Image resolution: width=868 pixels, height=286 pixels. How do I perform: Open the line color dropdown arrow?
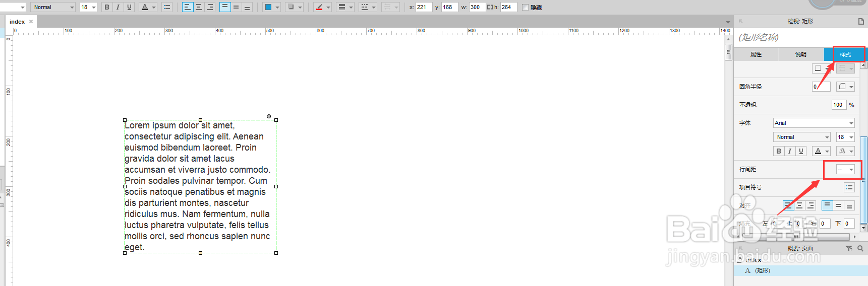tap(328, 7)
